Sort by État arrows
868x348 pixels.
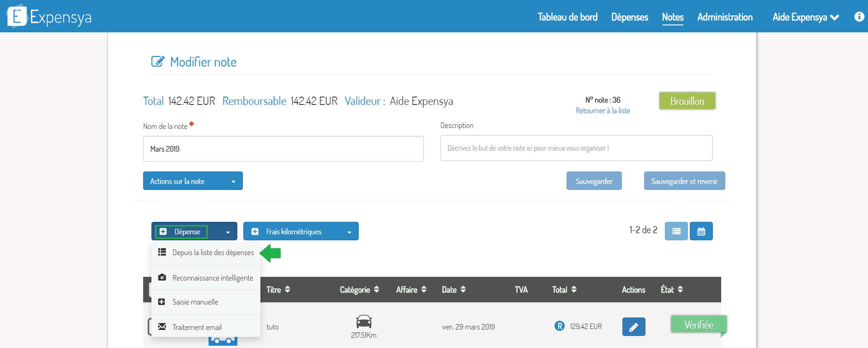pyautogui.click(x=680, y=289)
